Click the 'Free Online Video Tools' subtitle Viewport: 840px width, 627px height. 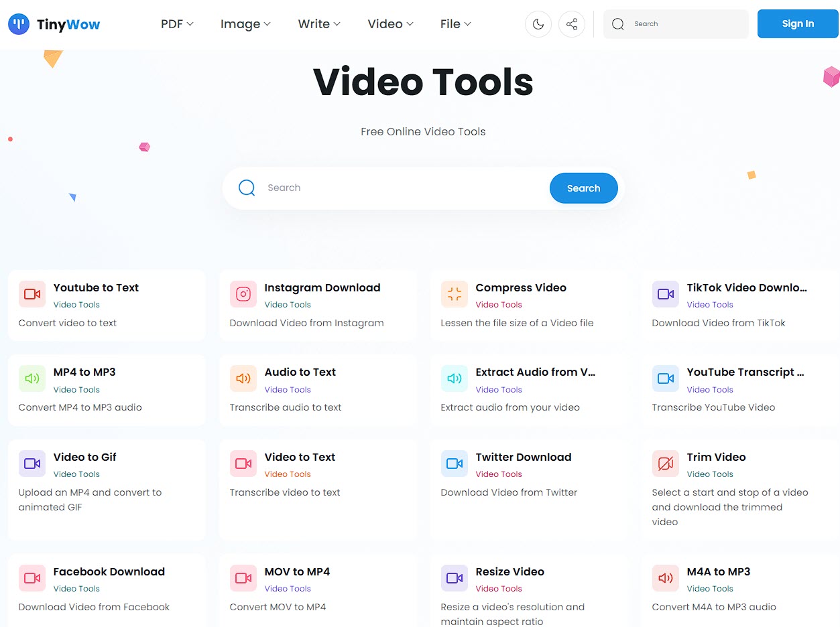tap(423, 131)
